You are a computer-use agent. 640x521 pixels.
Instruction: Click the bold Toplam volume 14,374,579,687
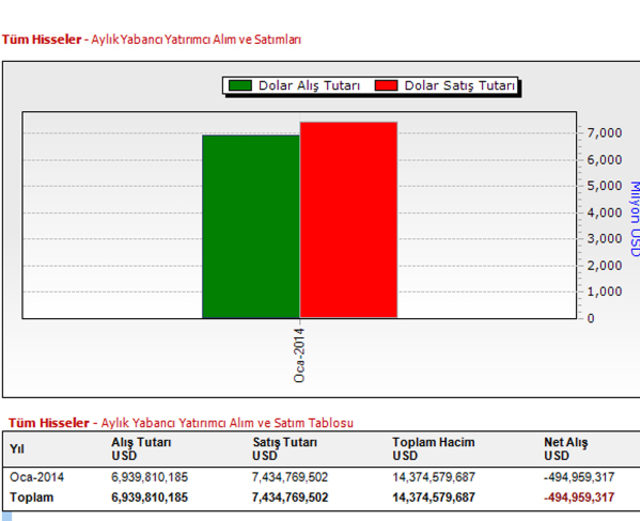tap(434, 498)
